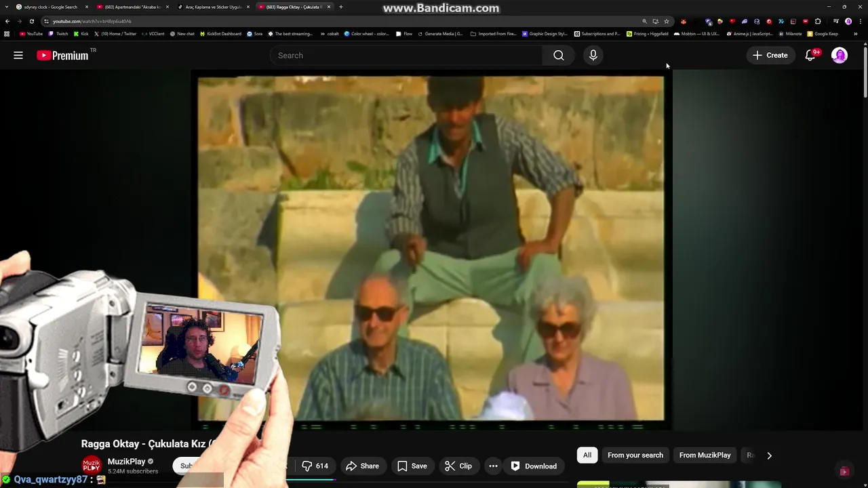
Task: Open the zoom magnifier in the address bar
Action: coord(645,21)
